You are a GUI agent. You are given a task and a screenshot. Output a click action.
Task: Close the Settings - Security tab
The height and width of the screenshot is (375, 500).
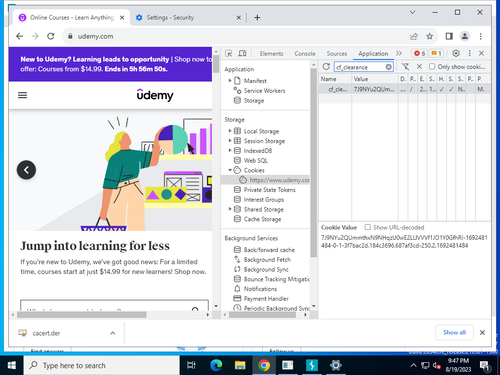point(239,18)
